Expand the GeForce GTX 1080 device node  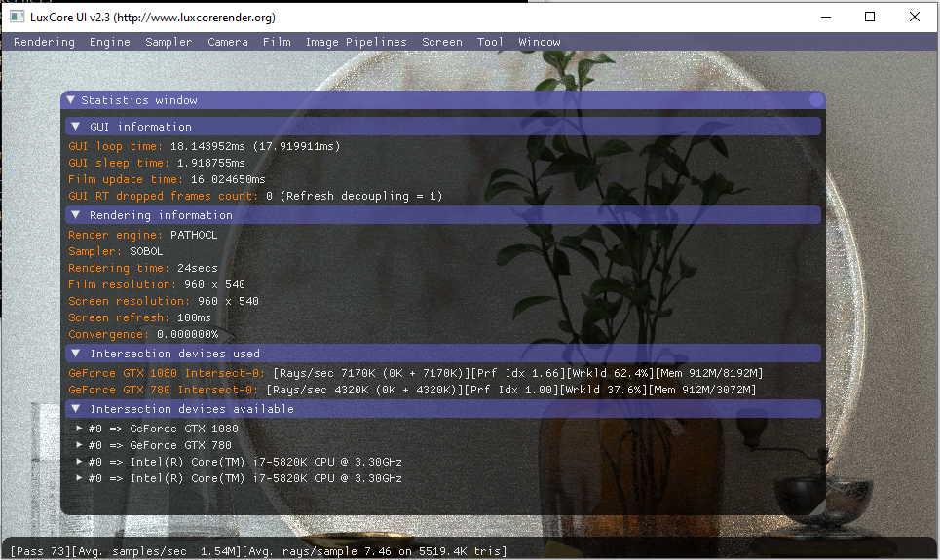(80, 429)
